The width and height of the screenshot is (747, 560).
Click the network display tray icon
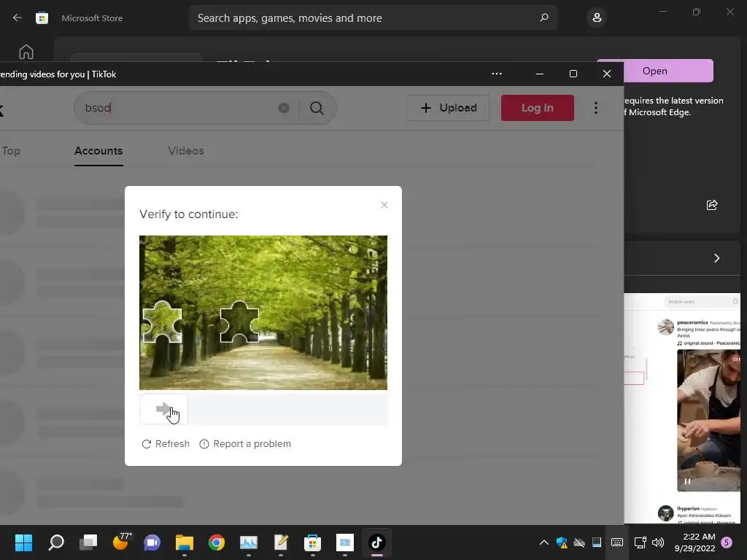640,542
